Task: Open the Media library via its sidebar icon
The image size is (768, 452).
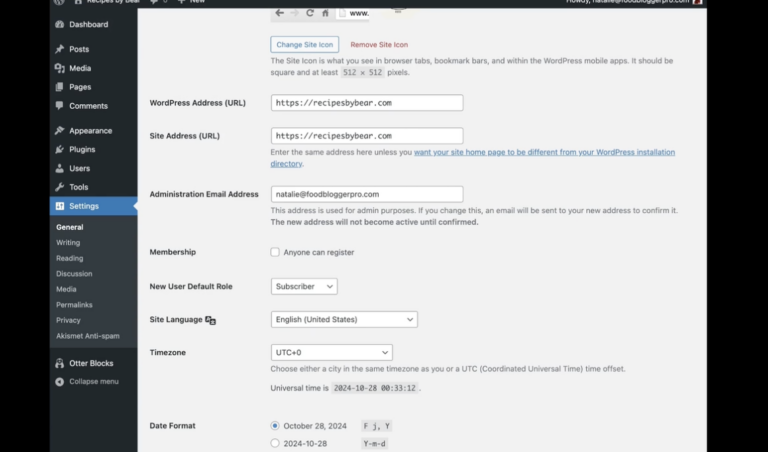Action: pyautogui.click(x=60, y=68)
